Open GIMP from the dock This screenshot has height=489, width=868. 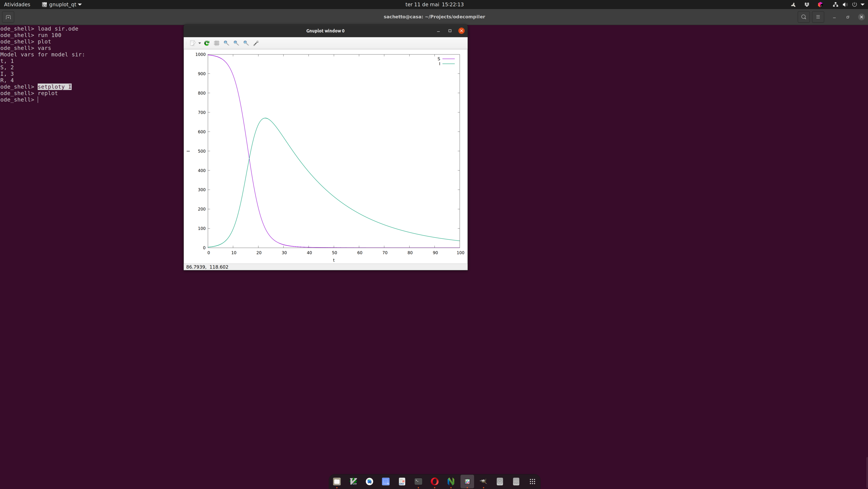tap(483, 482)
